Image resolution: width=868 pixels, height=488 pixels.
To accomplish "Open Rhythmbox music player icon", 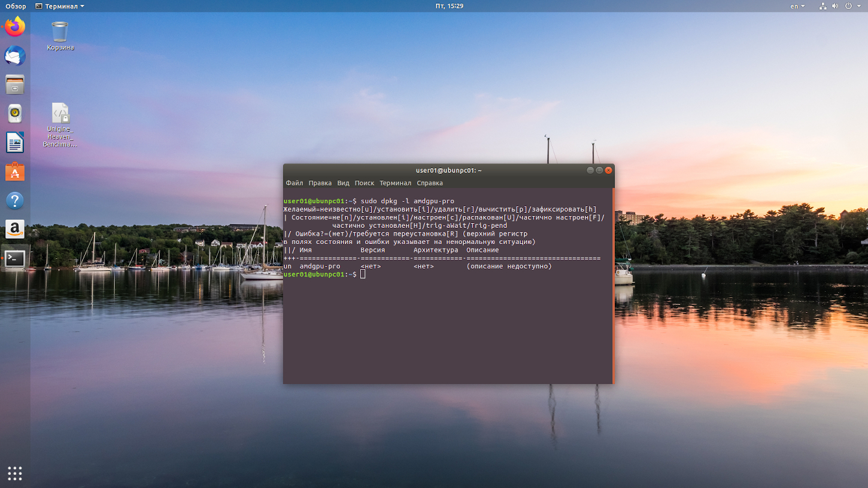I will click(x=15, y=113).
